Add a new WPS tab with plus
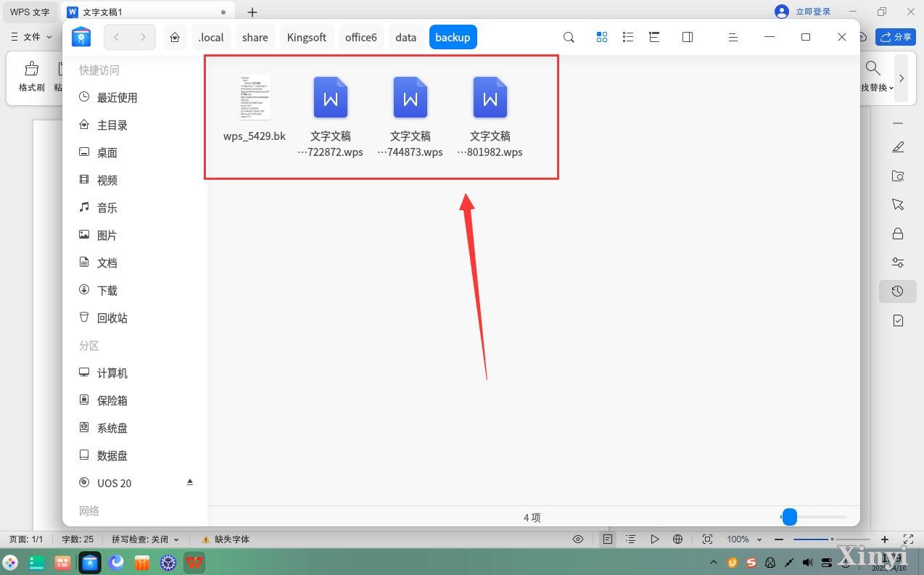Viewport: 924px width, 575px height. pos(252,12)
